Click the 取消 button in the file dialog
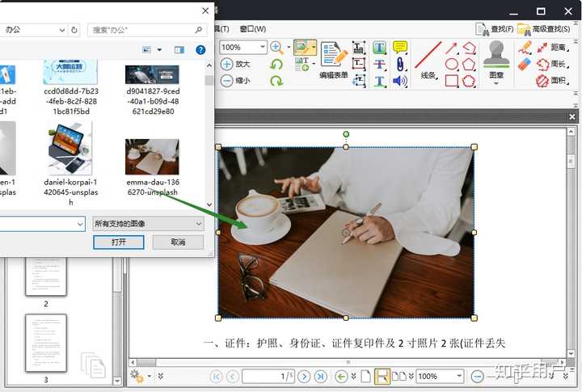Image resolution: width=582 pixels, height=392 pixels. click(178, 242)
